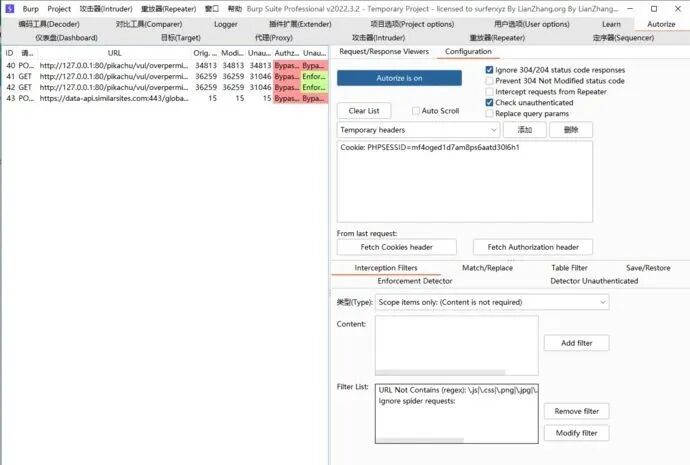Switch to Table Filter tab

click(569, 267)
